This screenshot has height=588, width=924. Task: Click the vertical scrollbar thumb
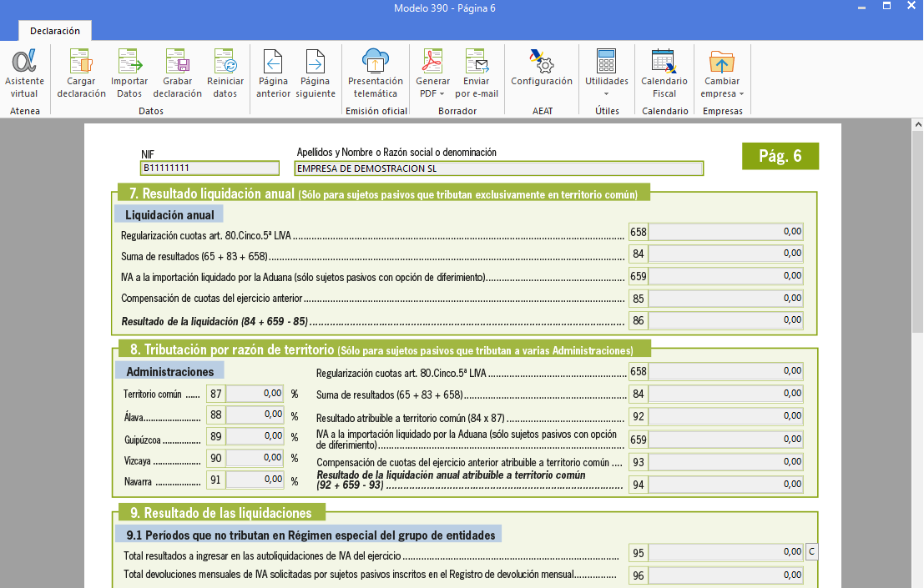[x=917, y=233]
